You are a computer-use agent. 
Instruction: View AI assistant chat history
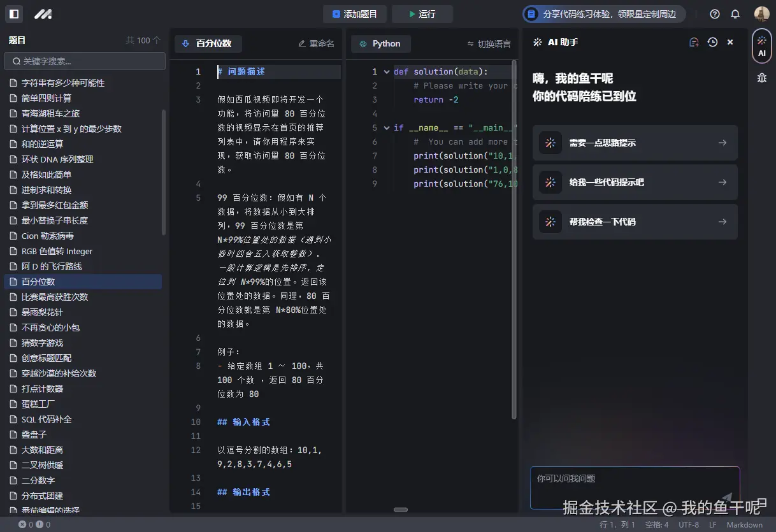point(712,42)
